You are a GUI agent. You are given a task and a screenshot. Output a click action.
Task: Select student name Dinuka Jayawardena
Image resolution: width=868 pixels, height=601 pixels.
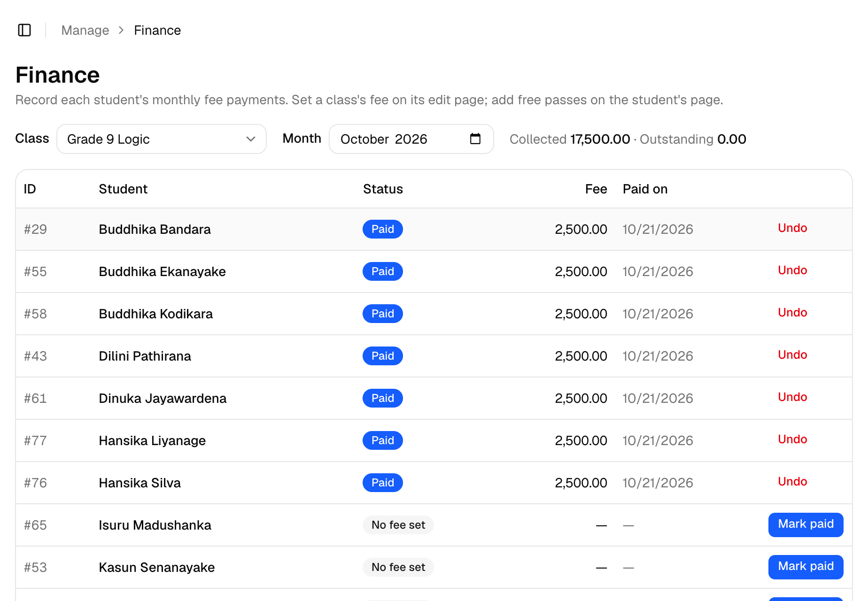coord(163,398)
